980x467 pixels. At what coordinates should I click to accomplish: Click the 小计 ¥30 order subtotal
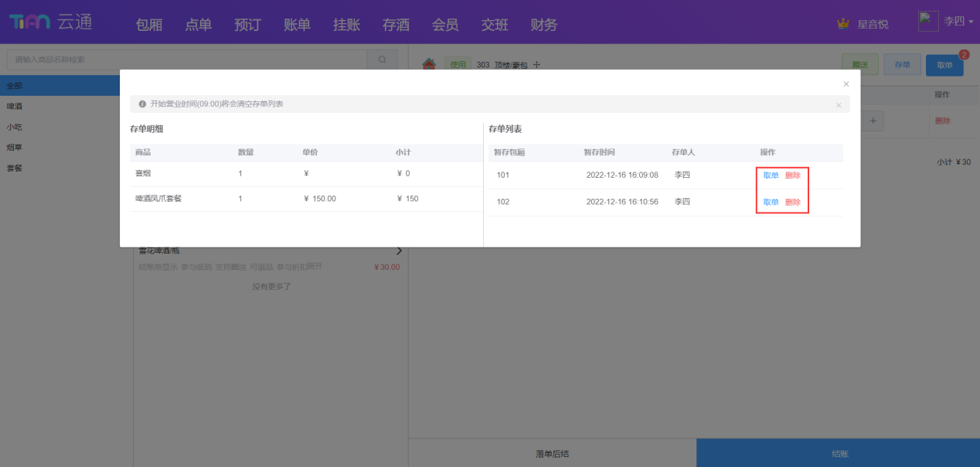click(954, 162)
